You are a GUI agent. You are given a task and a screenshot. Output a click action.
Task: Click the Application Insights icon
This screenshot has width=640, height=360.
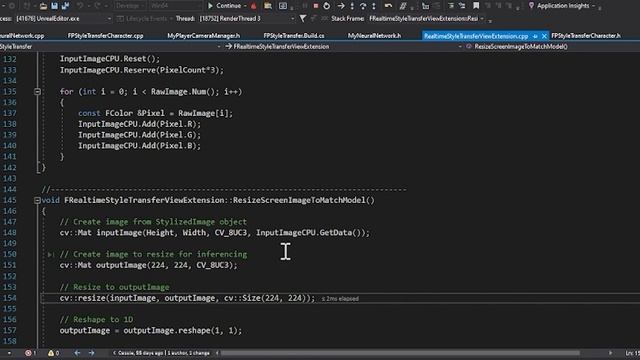click(x=531, y=6)
